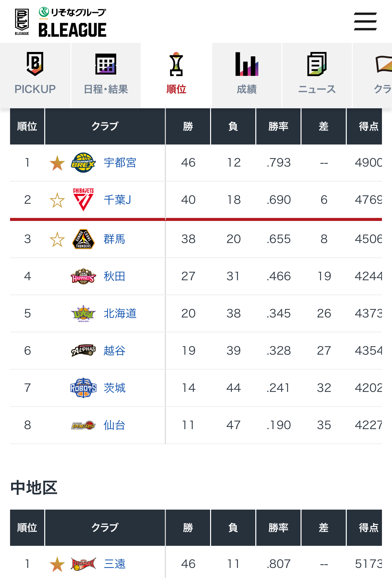The width and height of the screenshot is (392, 578).
Task: Select the 順位 trophy icon
Action: 176,64
